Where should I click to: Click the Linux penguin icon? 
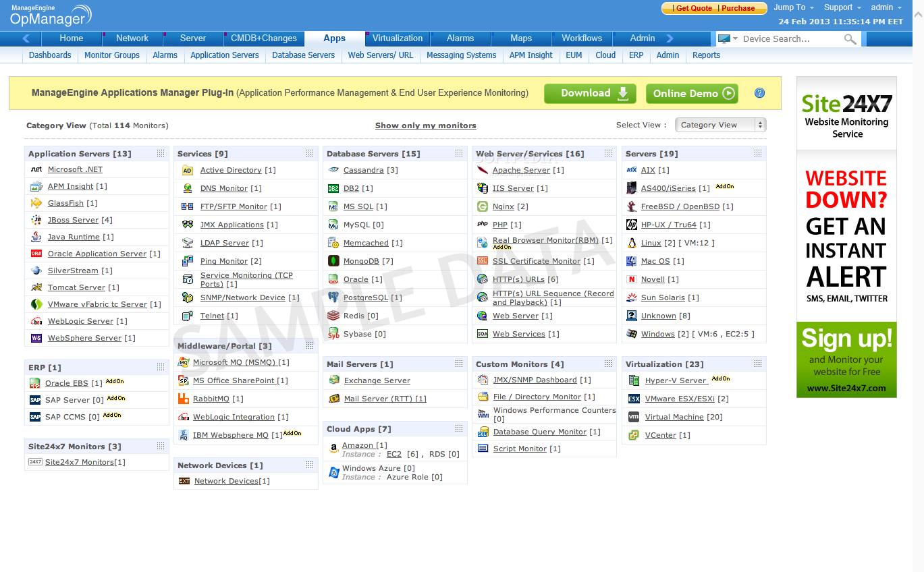tap(632, 243)
